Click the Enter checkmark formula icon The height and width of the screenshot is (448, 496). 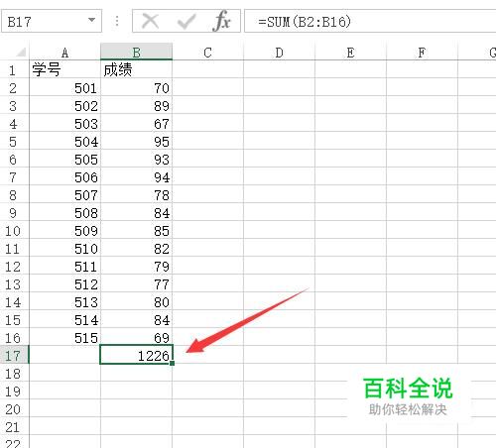pyautogui.click(x=186, y=22)
